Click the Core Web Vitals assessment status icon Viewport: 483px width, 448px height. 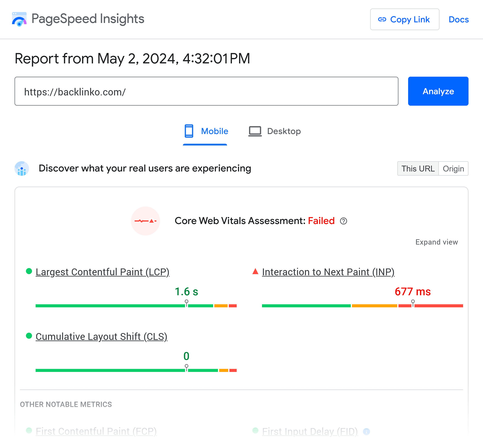pyautogui.click(x=145, y=221)
